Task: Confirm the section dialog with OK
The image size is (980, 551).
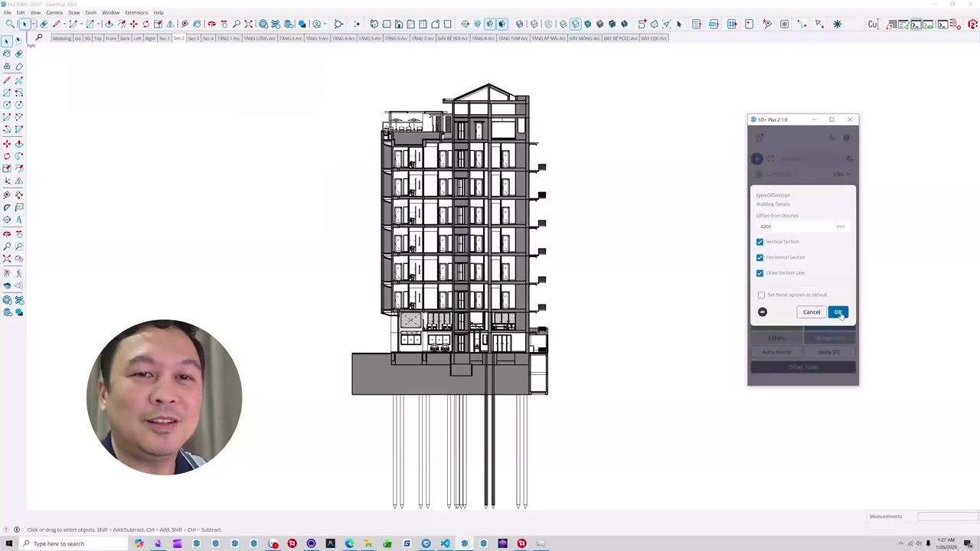Action: (x=838, y=312)
